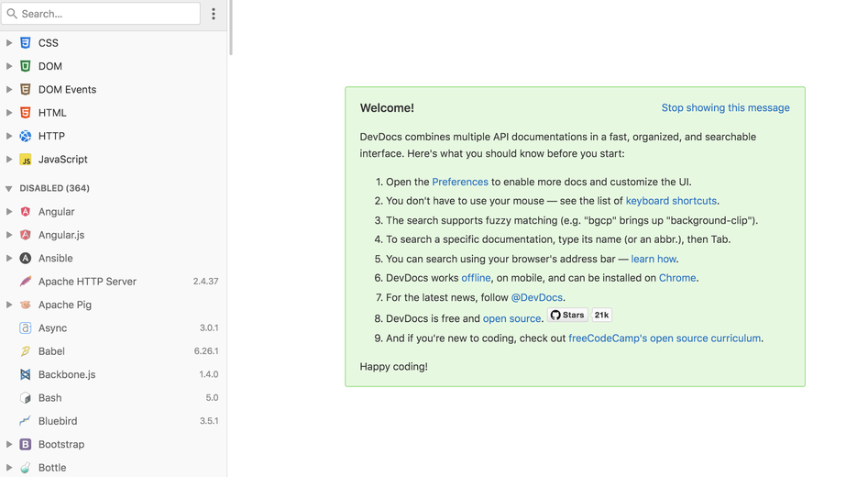Click the HTTP globe icon
The width and height of the screenshot is (868, 477).
(x=26, y=137)
